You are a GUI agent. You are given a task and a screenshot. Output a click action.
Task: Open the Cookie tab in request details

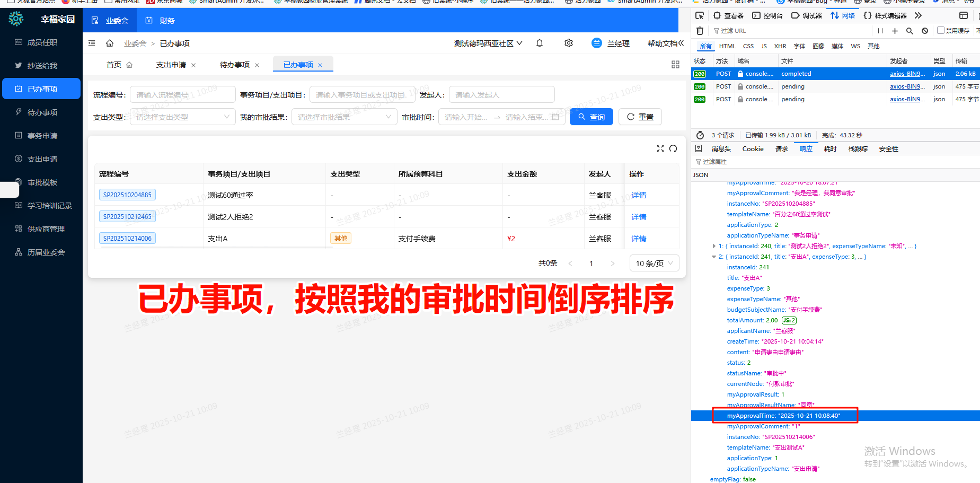coord(753,148)
